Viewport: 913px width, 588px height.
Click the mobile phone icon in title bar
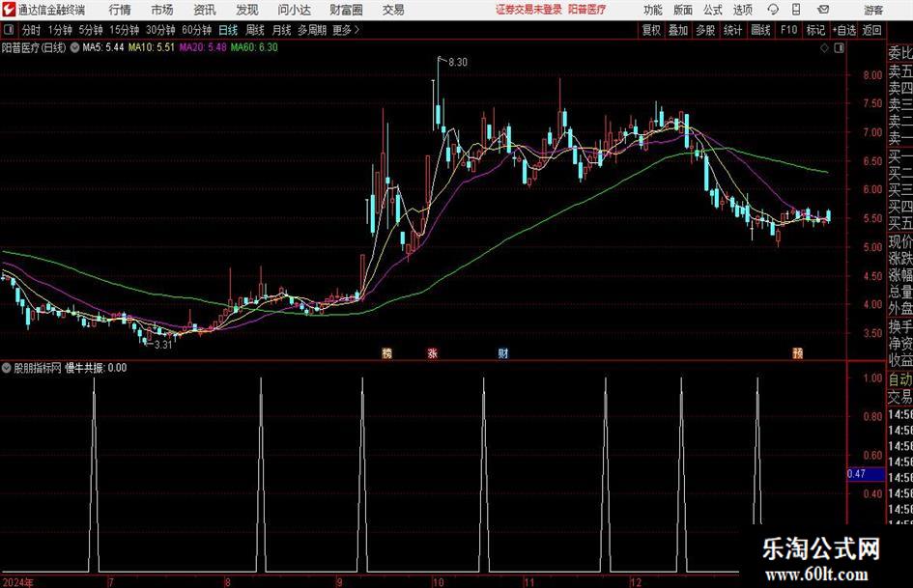(796, 10)
